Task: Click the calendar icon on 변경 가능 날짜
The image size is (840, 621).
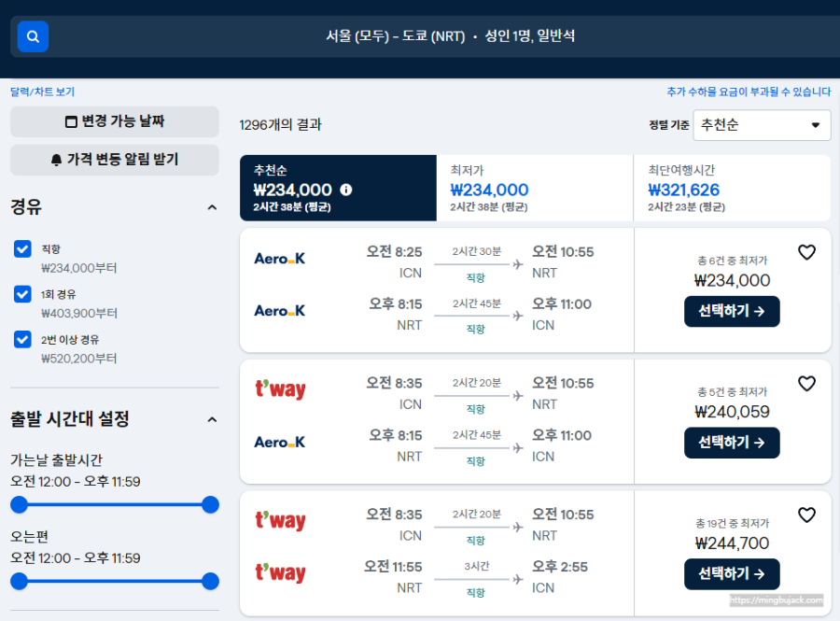Action: tap(71, 121)
